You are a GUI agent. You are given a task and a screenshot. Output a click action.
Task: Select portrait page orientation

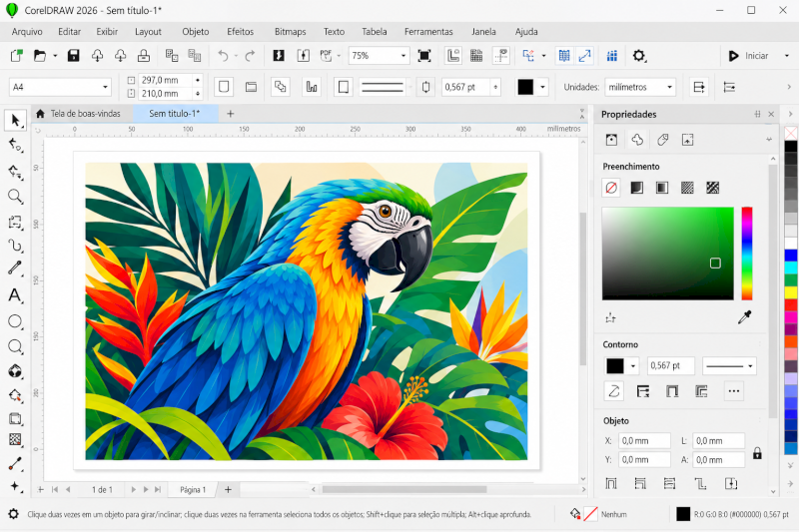point(224,87)
